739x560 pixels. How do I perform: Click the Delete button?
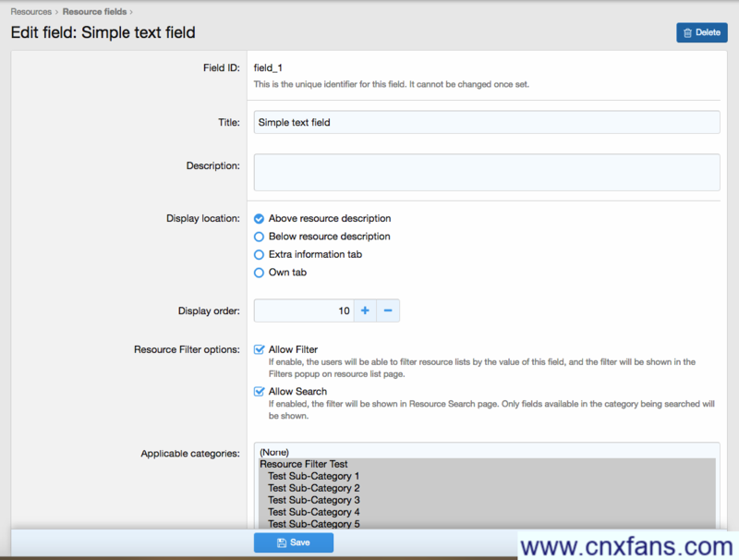pos(702,32)
